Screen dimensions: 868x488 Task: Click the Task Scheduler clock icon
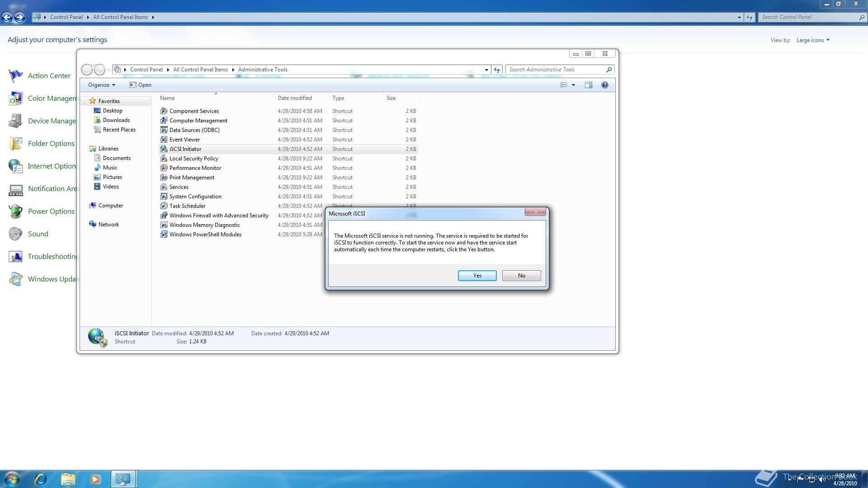pos(164,206)
